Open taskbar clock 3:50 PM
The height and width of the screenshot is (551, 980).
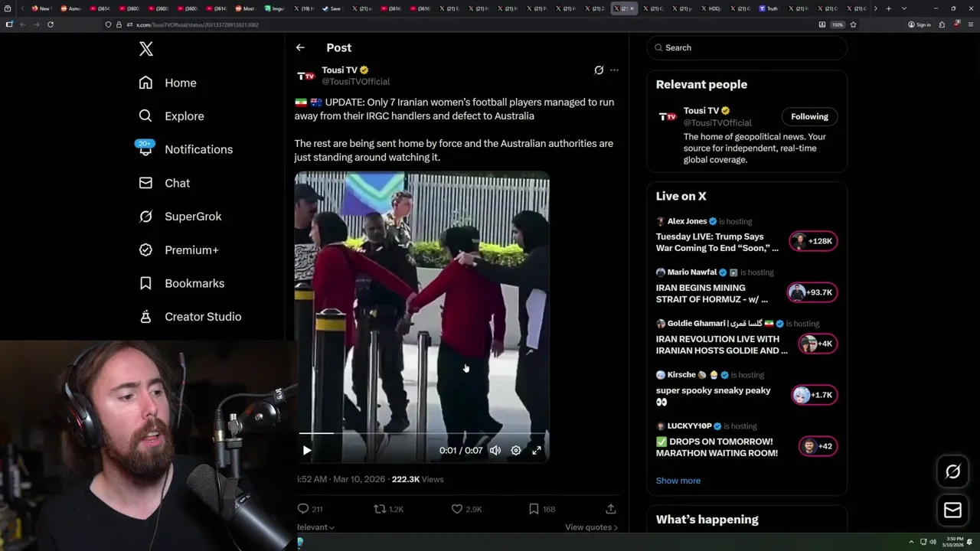tap(954, 542)
